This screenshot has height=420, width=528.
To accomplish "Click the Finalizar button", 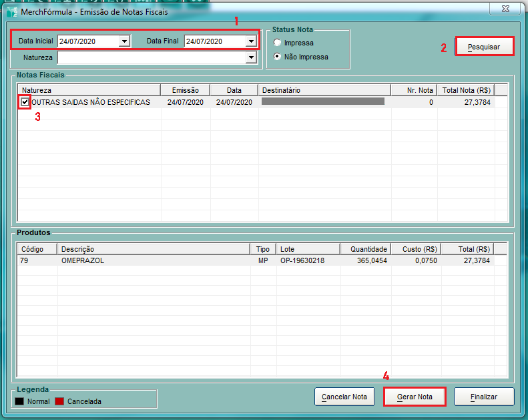I will [x=483, y=397].
